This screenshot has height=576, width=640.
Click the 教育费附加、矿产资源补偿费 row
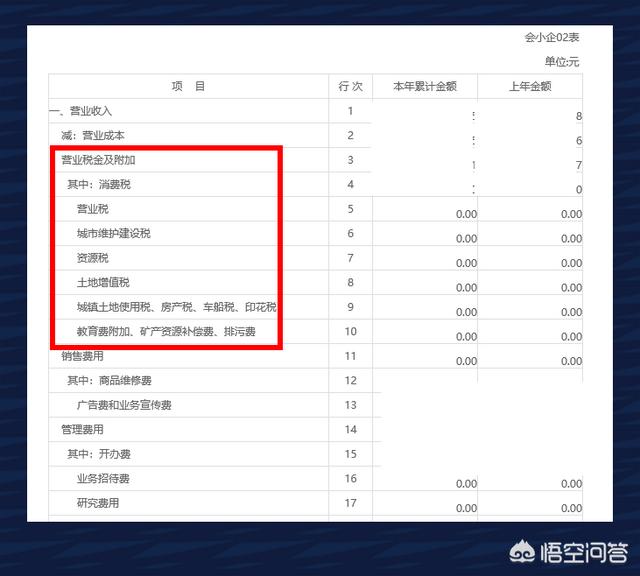166,331
